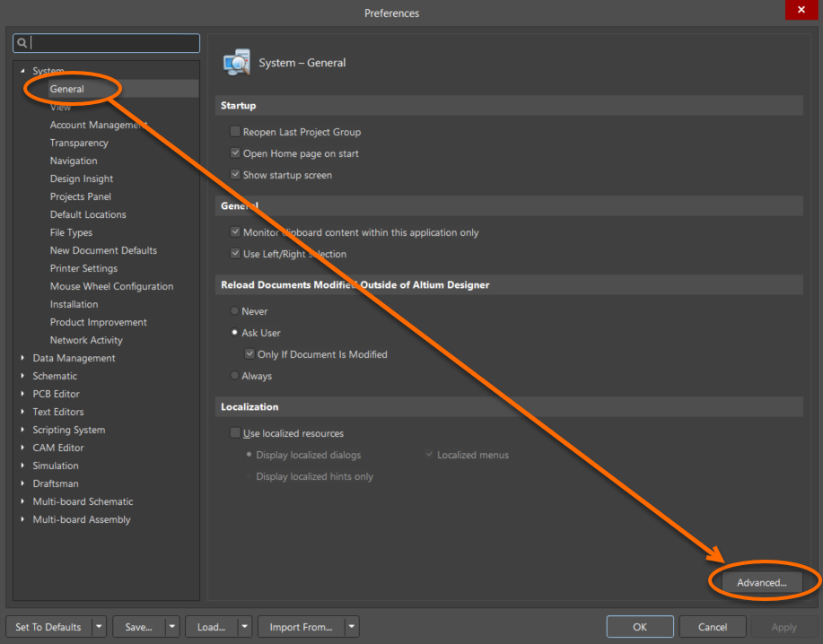Image resolution: width=823 pixels, height=644 pixels.
Task: Uncheck Open Home page on start
Action: tap(235, 153)
